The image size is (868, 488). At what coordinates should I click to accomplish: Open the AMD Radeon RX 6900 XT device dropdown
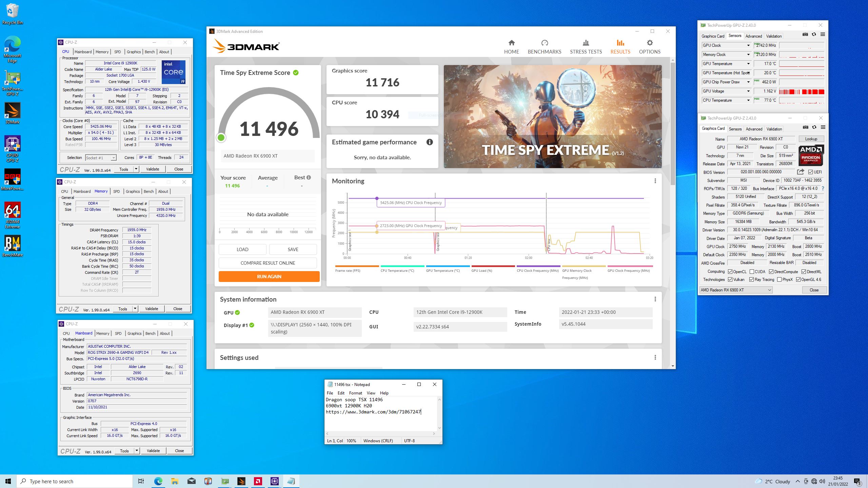point(736,290)
